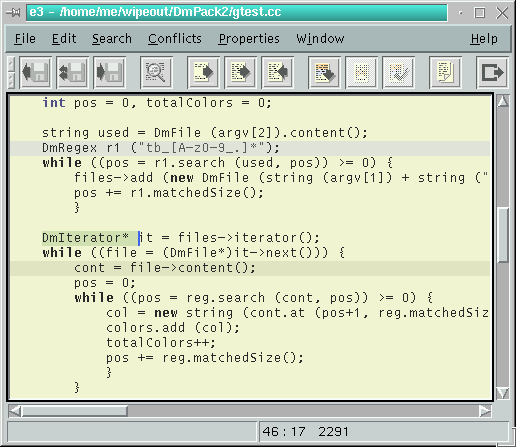Screen dimensions: 516x447
Task: Click the load-from-disk floppy icon
Action: [x=36, y=72]
